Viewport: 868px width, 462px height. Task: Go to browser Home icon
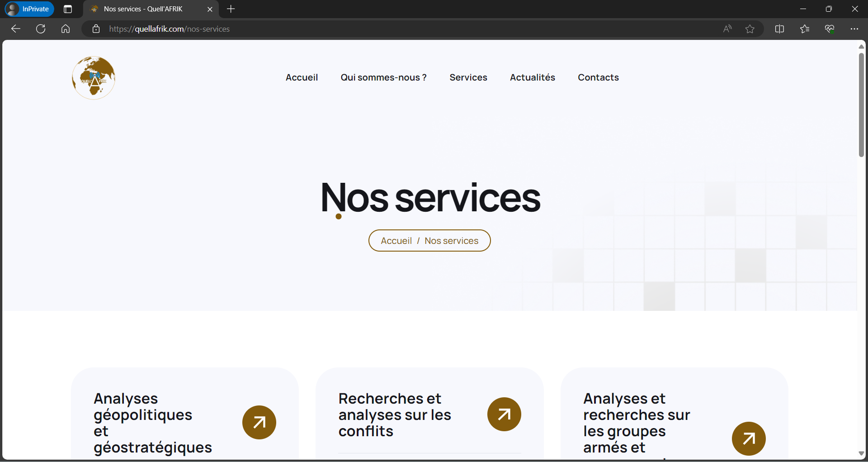click(66, 29)
